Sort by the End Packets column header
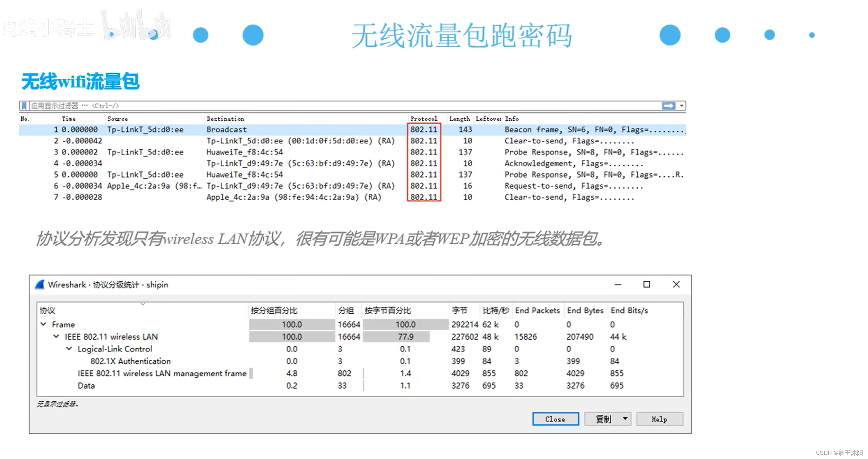The image size is (868, 459). [538, 311]
